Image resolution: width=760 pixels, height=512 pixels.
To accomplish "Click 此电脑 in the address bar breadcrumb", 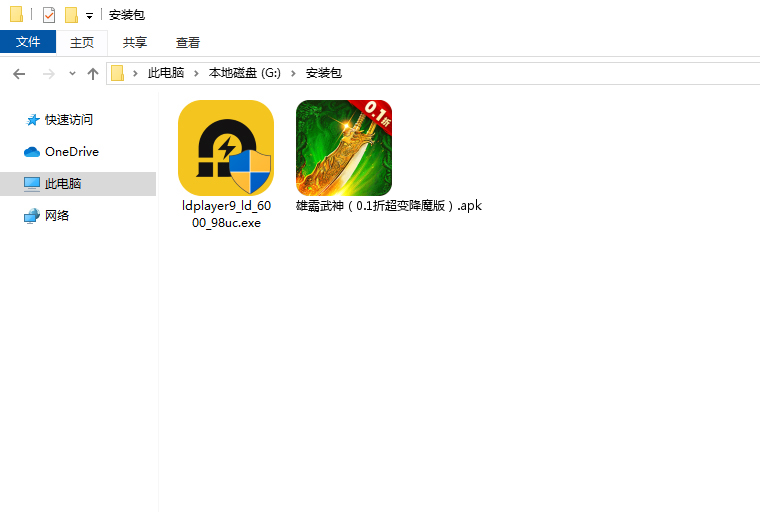I will click(x=166, y=73).
